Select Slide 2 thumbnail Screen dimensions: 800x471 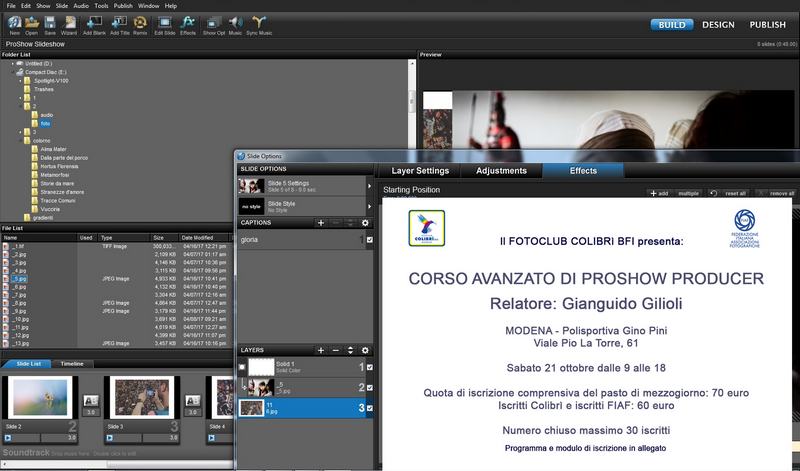(x=40, y=398)
